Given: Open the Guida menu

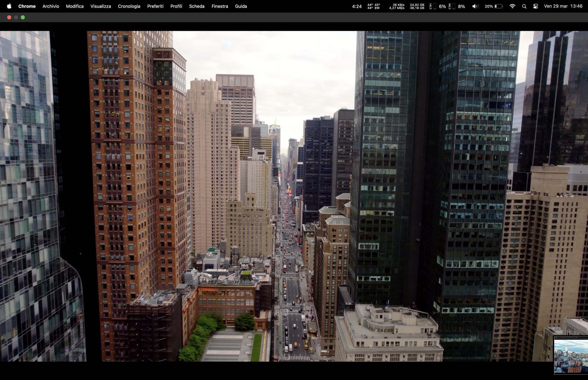Looking at the screenshot, I should (x=241, y=6).
